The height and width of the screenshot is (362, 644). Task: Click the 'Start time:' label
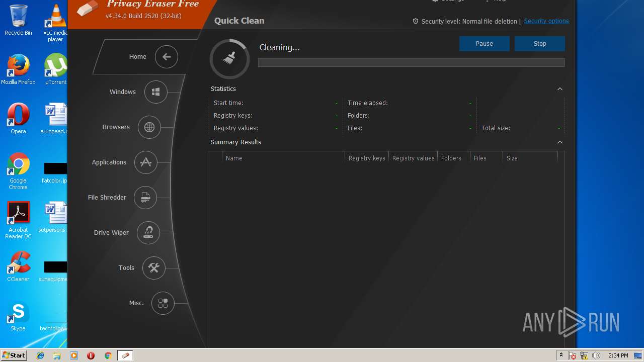[x=228, y=103]
